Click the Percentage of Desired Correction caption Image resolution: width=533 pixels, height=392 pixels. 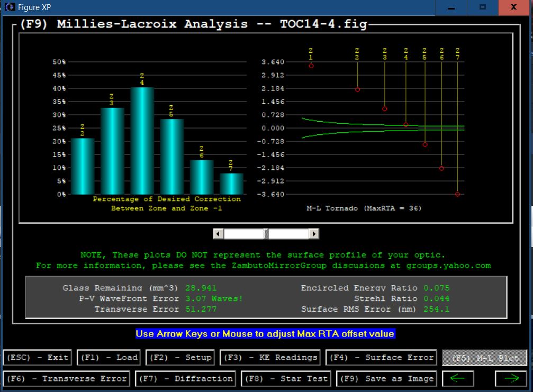coord(167,204)
